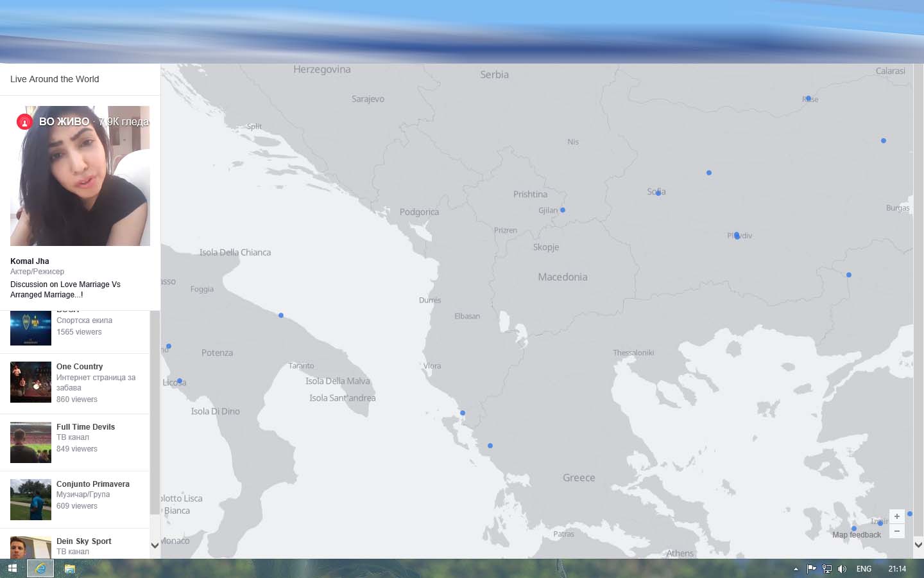Click the Live Around the World heading
This screenshot has height=578, width=924.
pos(55,79)
